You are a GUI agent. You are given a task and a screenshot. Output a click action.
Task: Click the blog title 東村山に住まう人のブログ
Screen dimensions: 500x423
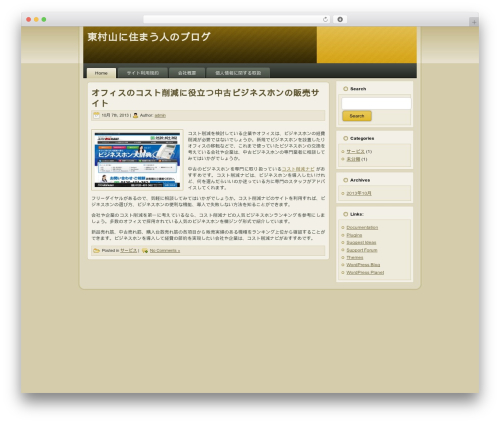point(149,37)
